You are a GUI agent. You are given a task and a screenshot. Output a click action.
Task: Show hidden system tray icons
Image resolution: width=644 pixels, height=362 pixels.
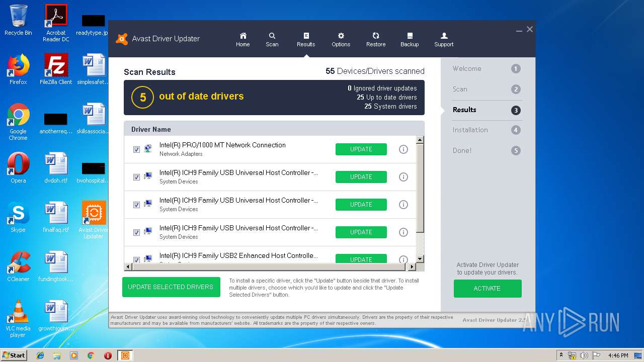[561, 355]
